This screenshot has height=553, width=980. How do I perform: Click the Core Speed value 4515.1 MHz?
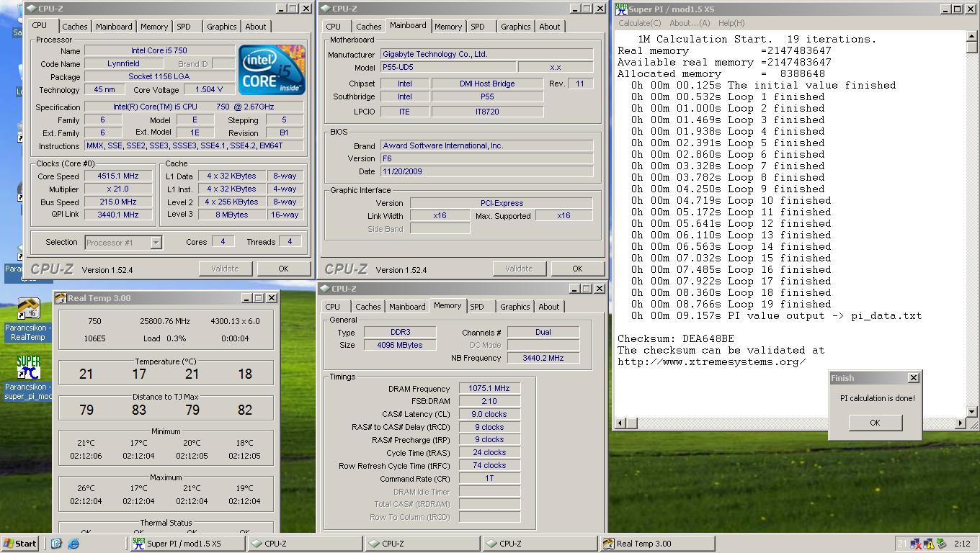pos(118,176)
